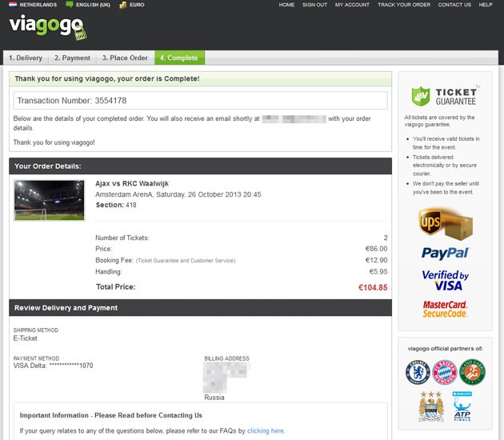This screenshot has width=504, height=440.
Task: Click the Chelsea club badge
Action: (x=418, y=372)
